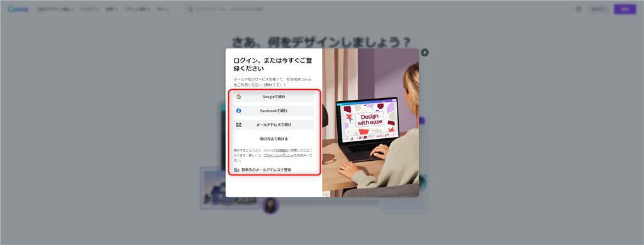Expand the first header menu beside the logo
This screenshot has width=644, height=245.
pyautogui.click(x=55, y=9)
